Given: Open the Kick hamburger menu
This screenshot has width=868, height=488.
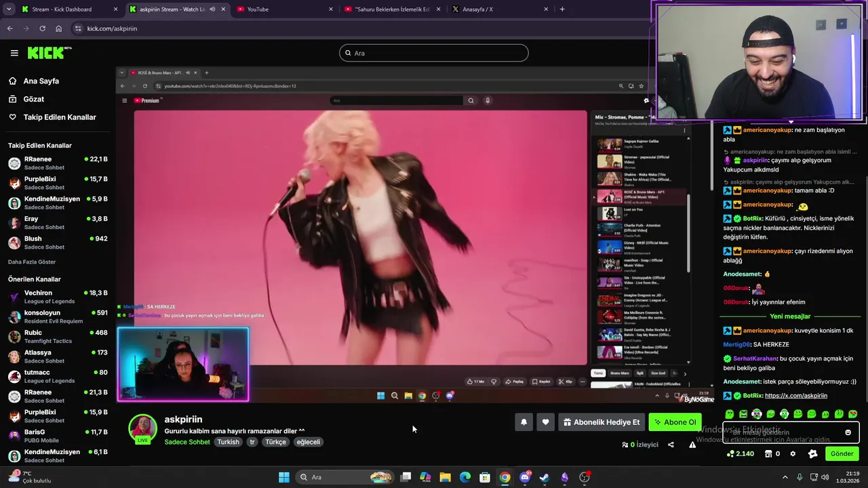Looking at the screenshot, I should coord(14,53).
